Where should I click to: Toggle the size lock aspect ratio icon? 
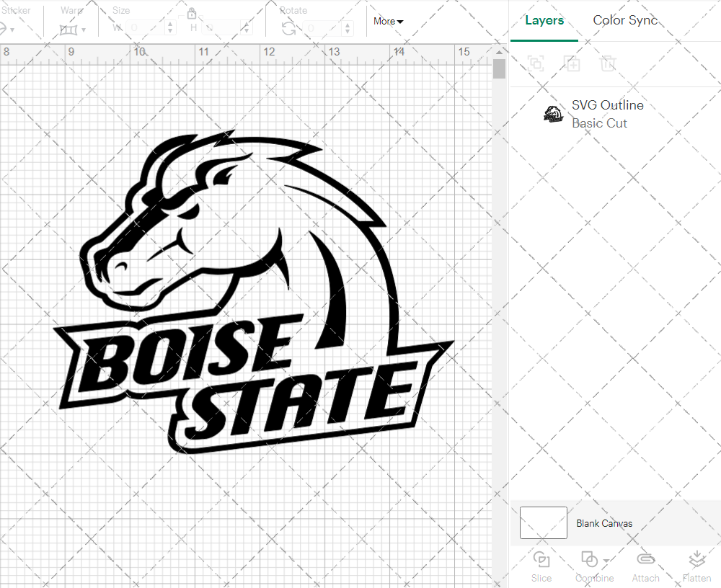click(192, 13)
